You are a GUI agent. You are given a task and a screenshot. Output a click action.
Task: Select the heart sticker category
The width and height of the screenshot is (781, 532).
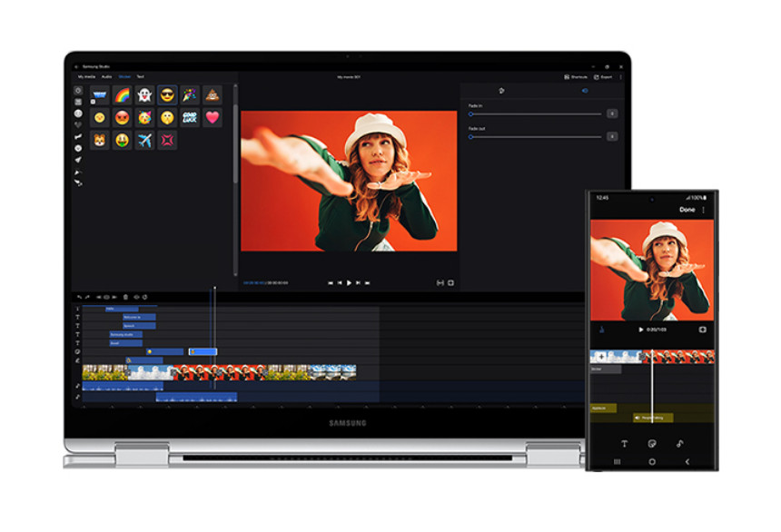tap(78, 125)
